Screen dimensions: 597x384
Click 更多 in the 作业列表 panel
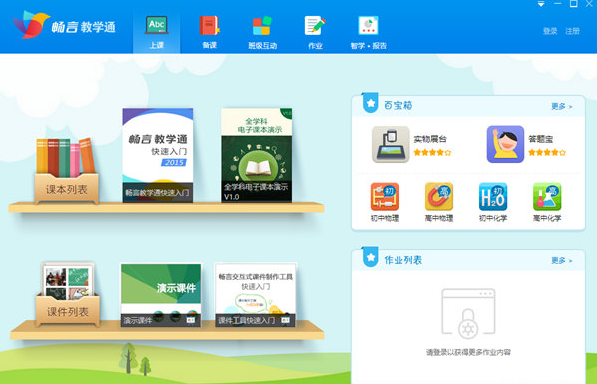(562, 260)
